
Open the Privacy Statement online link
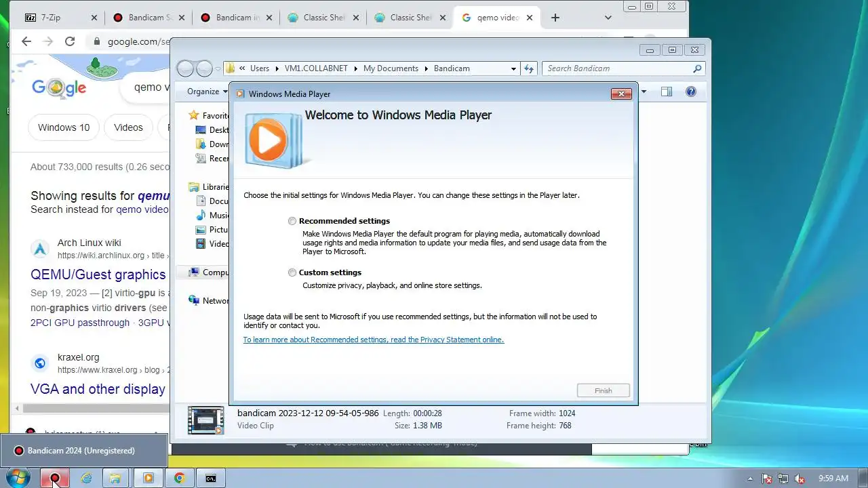(x=373, y=340)
